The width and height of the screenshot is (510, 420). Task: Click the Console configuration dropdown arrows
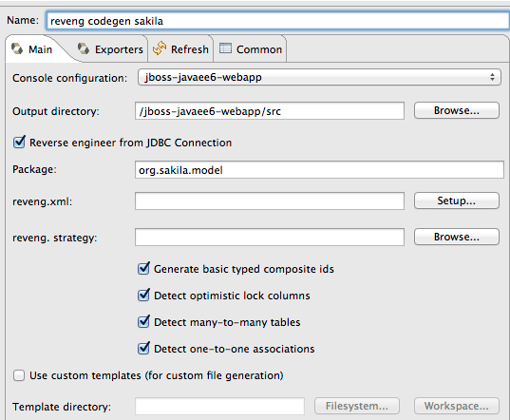[493, 77]
